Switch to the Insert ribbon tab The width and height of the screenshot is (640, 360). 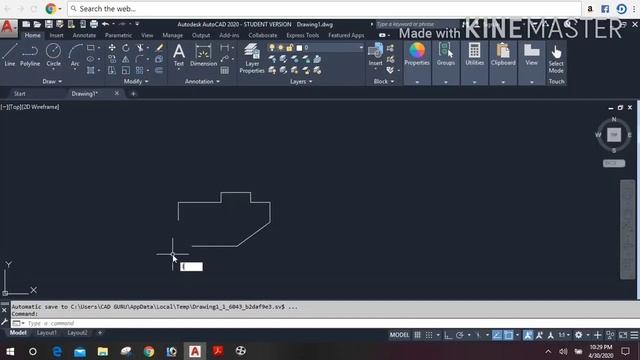click(56, 36)
